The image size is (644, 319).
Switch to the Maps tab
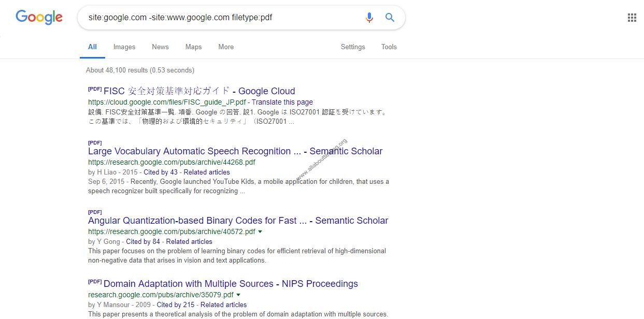click(193, 47)
